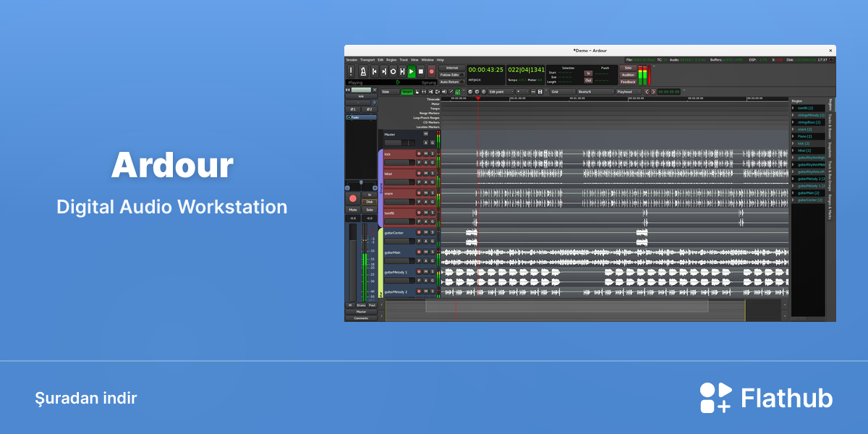The height and width of the screenshot is (434, 868).
Task: Open the Track menu
Action: pyautogui.click(x=404, y=60)
